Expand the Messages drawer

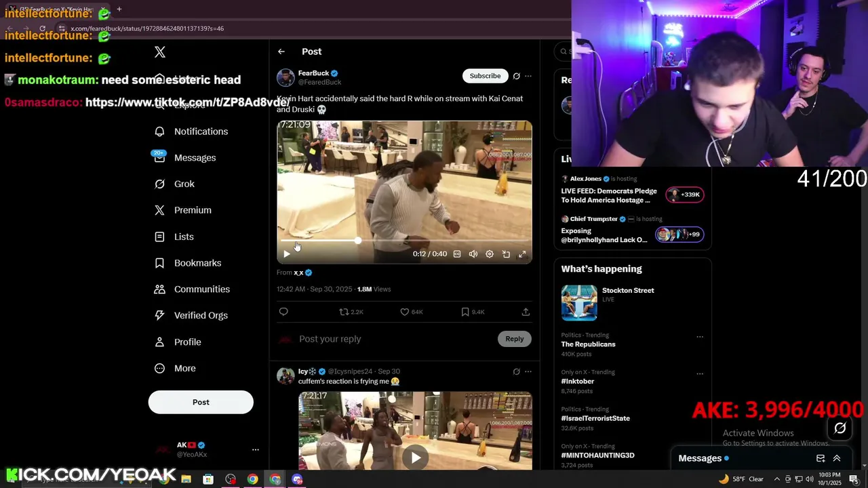click(837, 459)
